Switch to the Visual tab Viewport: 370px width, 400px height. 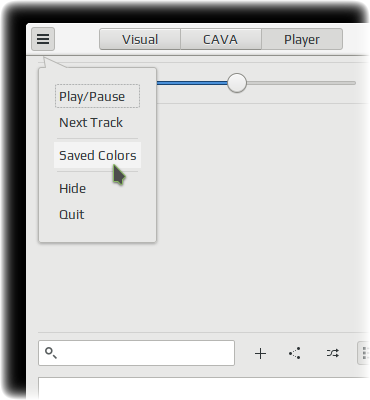[x=140, y=39]
